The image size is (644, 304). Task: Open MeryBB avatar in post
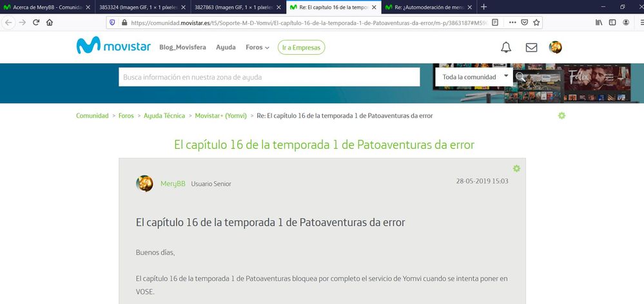pyautogui.click(x=144, y=184)
